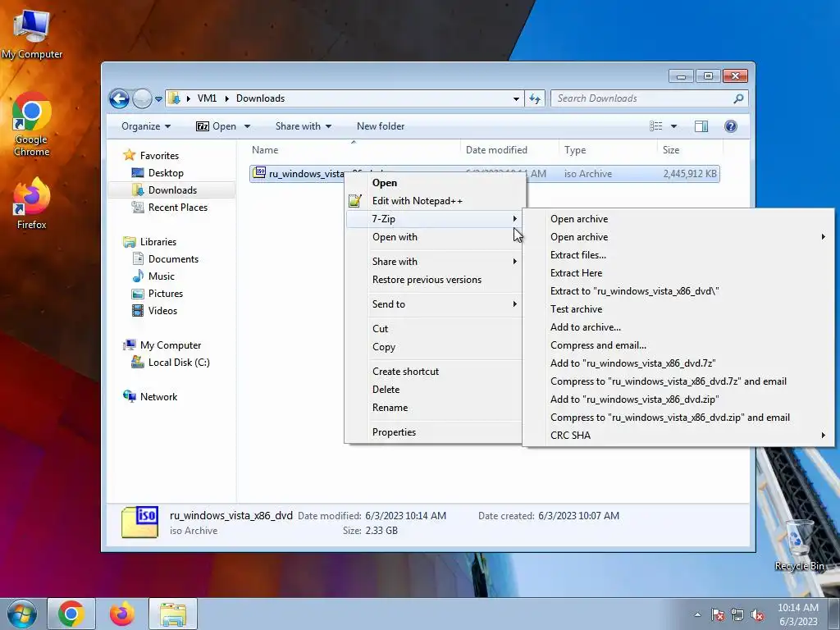Viewport: 840px width, 630px height.
Task: Expand the VM1 breadcrumb arrow
Action: pos(226,98)
